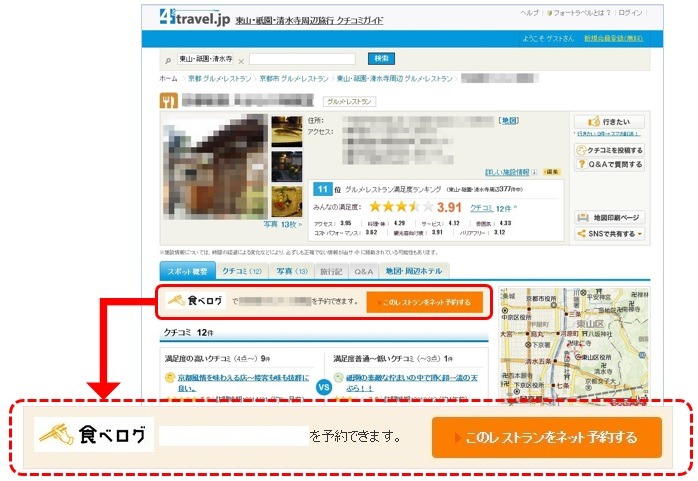Click the ログイン link
The image size is (698, 481).
point(630,13)
